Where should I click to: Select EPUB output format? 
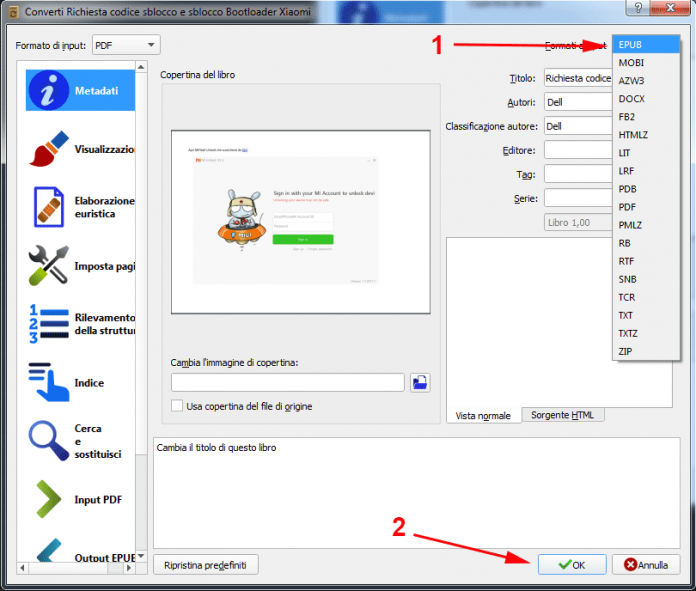point(646,44)
